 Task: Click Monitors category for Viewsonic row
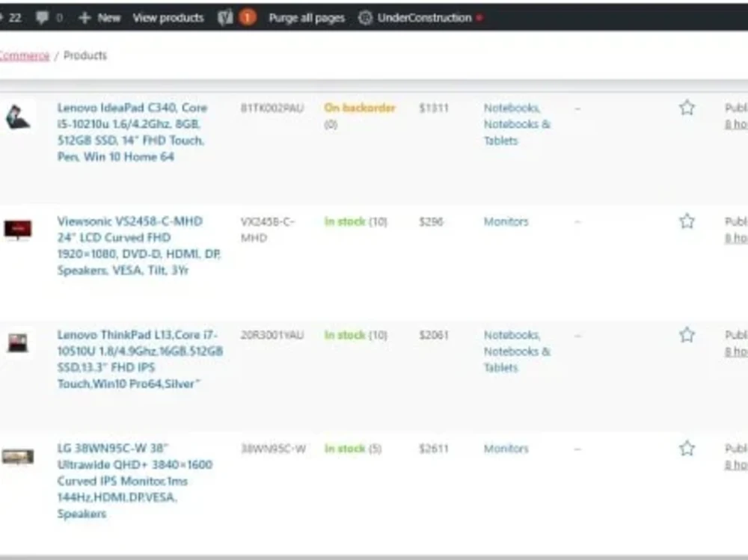point(506,222)
